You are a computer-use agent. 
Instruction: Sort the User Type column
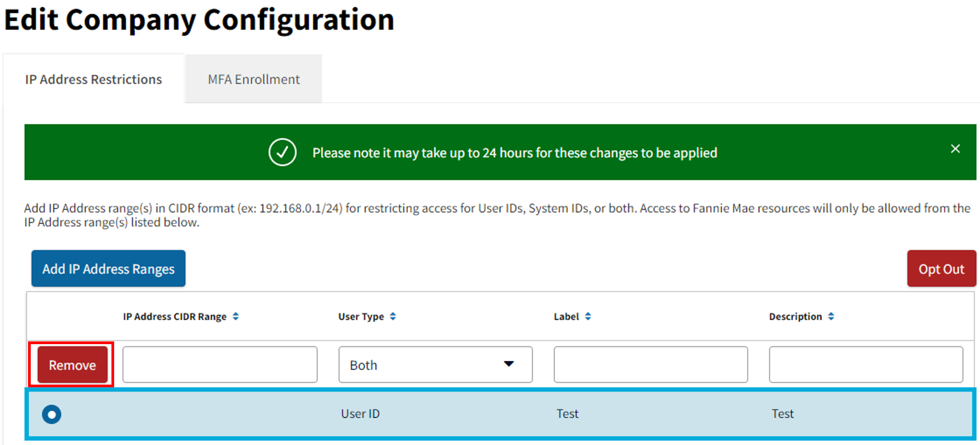coord(393,316)
